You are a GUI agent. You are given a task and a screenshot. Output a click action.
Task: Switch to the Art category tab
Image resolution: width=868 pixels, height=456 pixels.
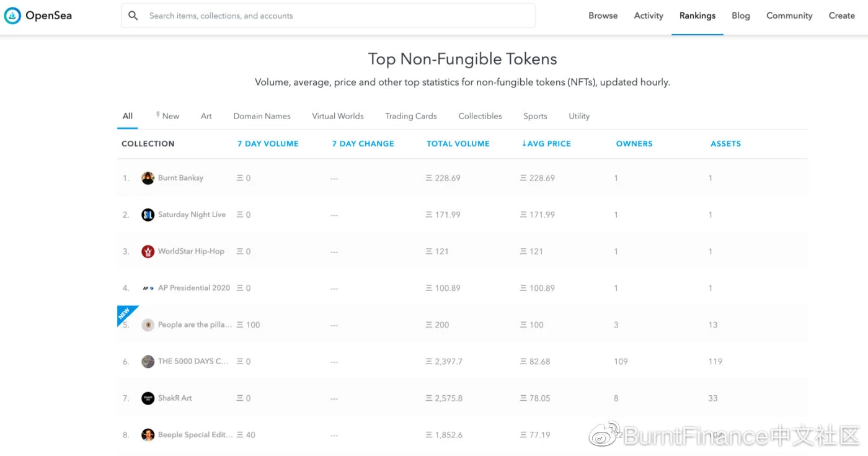pyautogui.click(x=206, y=116)
